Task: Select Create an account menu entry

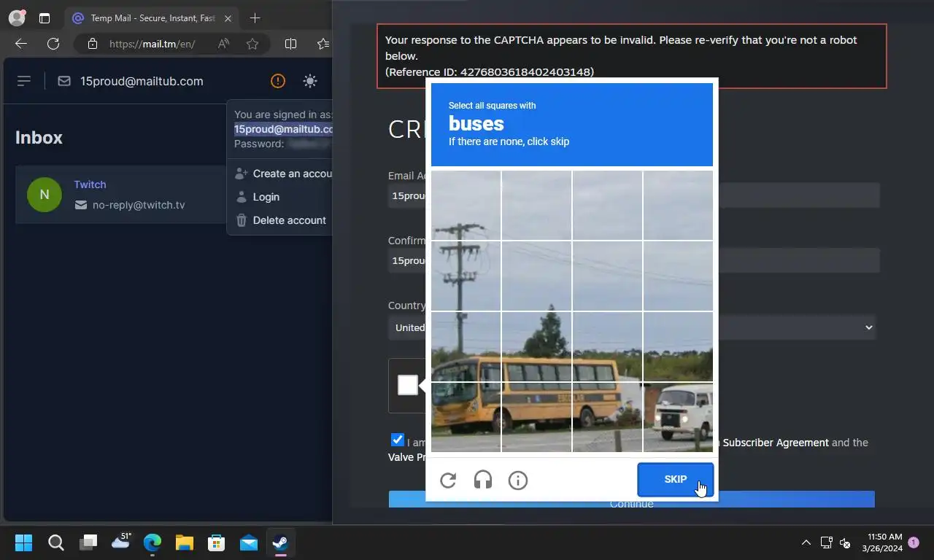Action: click(x=283, y=174)
